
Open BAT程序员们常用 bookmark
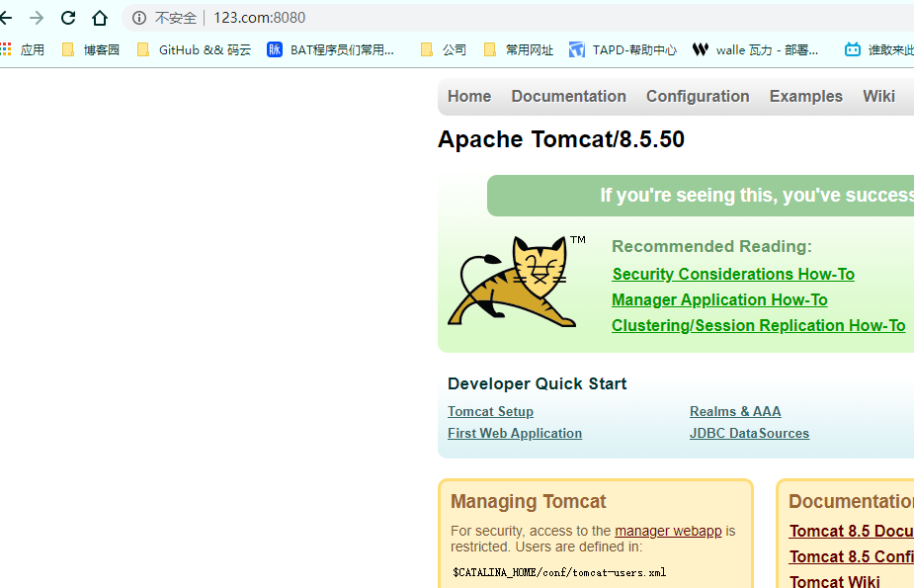pyautogui.click(x=330, y=50)
